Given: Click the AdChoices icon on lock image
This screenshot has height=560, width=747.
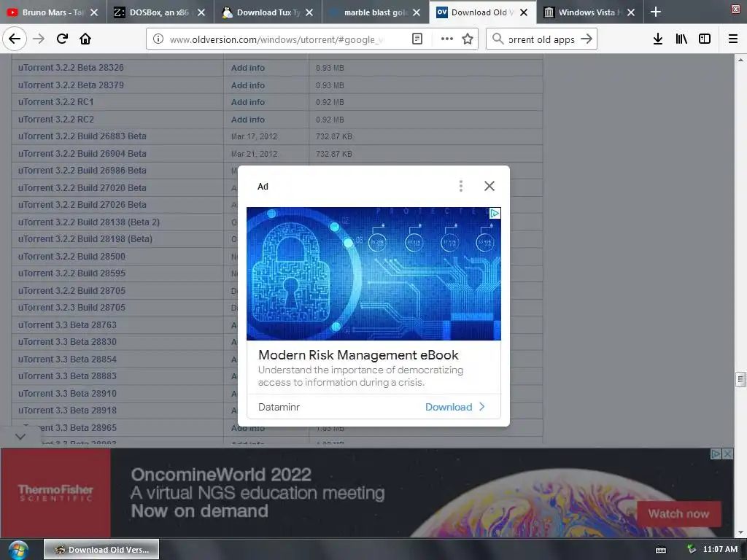Looking at the screenshot, I should pos(495,214).
